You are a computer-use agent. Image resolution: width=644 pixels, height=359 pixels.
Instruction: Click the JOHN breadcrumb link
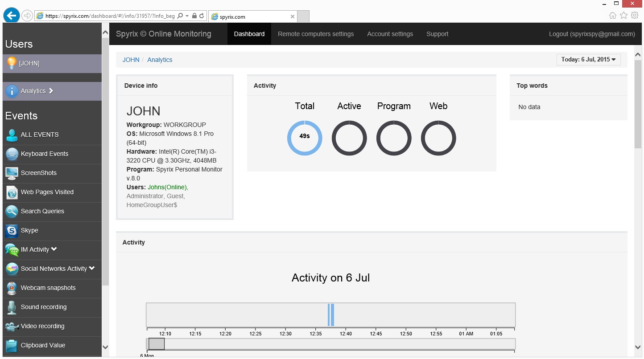(131, 60)
